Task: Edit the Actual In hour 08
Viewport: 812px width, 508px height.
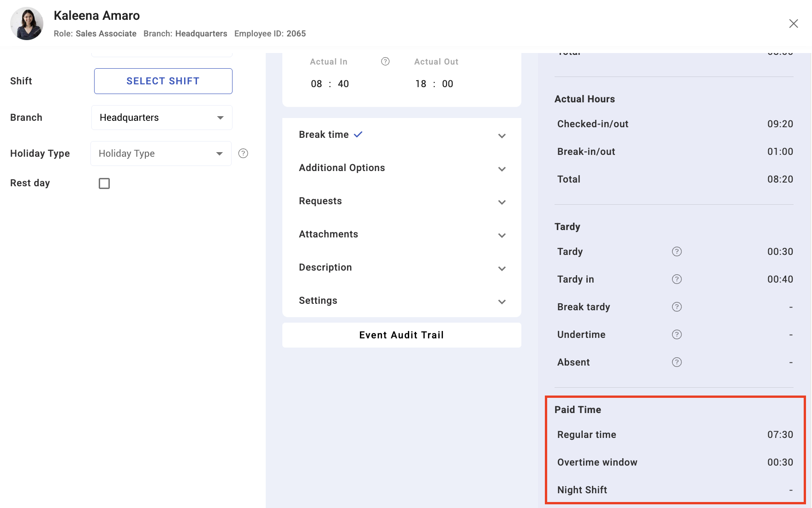Action: click(x=316, y=84)
